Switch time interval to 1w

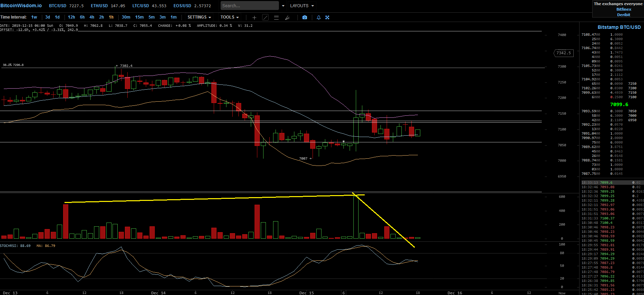34,17
